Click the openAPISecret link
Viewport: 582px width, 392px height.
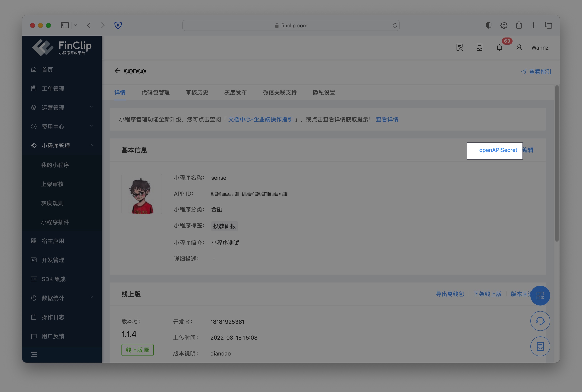pos(498,150)
